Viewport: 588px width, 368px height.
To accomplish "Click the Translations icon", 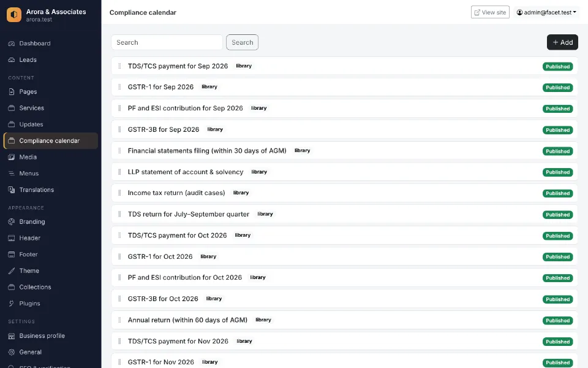I will [12, 190].
